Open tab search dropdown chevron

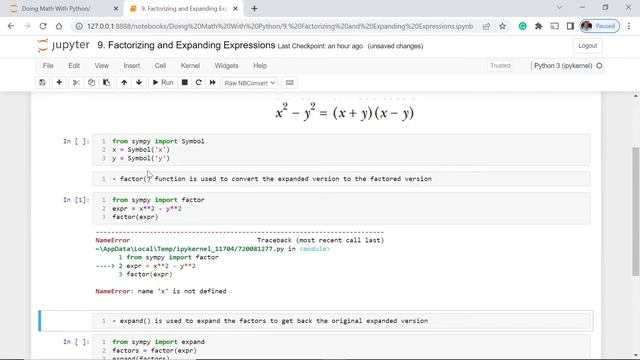tap(560, 7)
